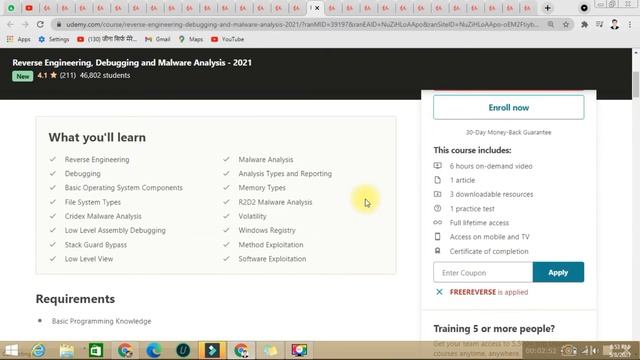The height and width of the screenshot is (360, 640).
Task: Click the downloadable resources icon
Action: coord(438,194)
